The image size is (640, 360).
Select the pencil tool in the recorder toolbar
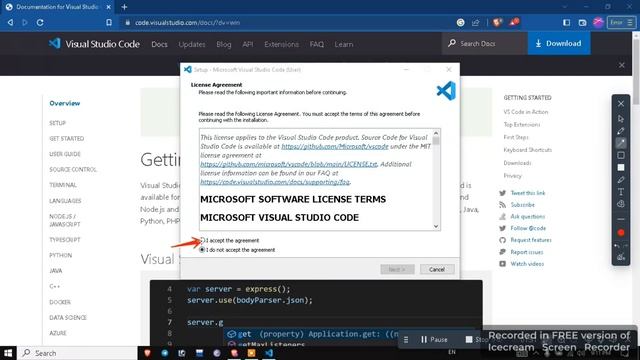621,131
